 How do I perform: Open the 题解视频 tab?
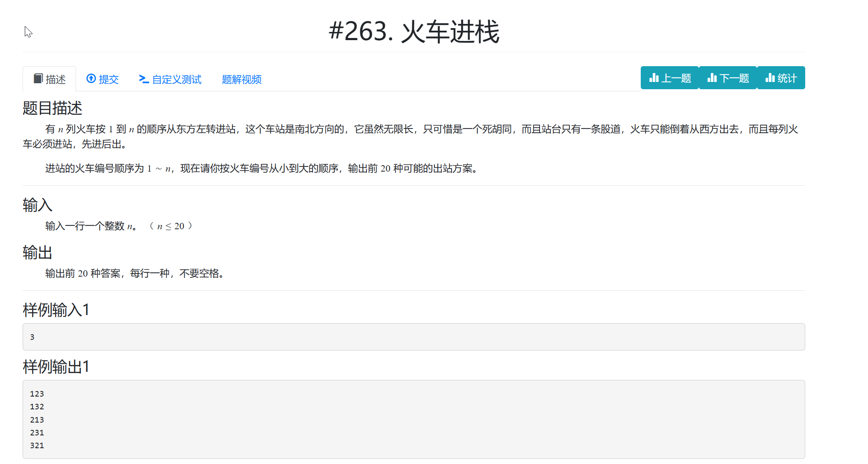coord(241,79)
